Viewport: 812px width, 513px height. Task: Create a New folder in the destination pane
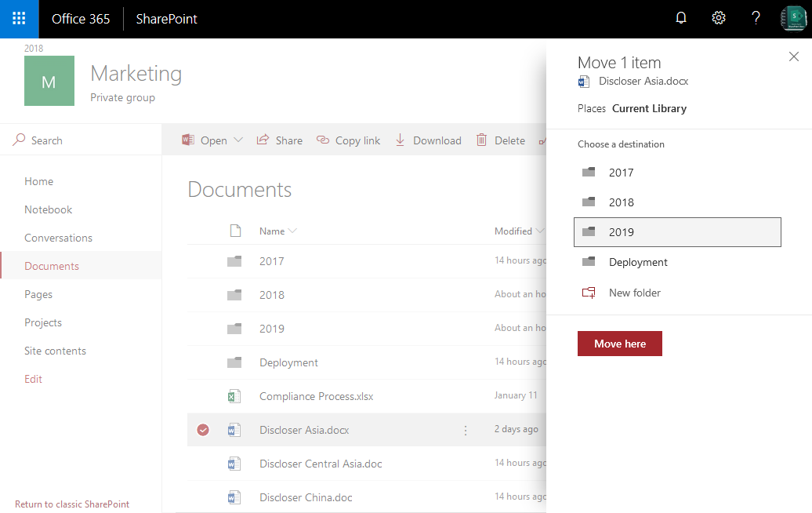[633, 292]
